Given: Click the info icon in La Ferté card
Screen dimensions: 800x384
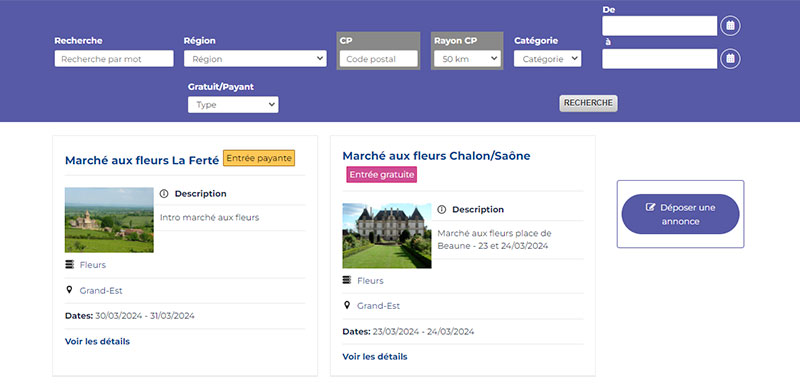Looking at the screenshot, I should pos(164,194).
